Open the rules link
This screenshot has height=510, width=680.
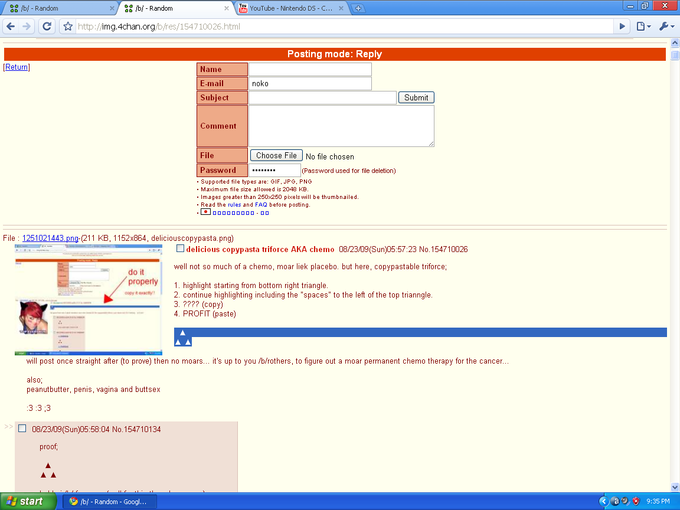(234, 205)
